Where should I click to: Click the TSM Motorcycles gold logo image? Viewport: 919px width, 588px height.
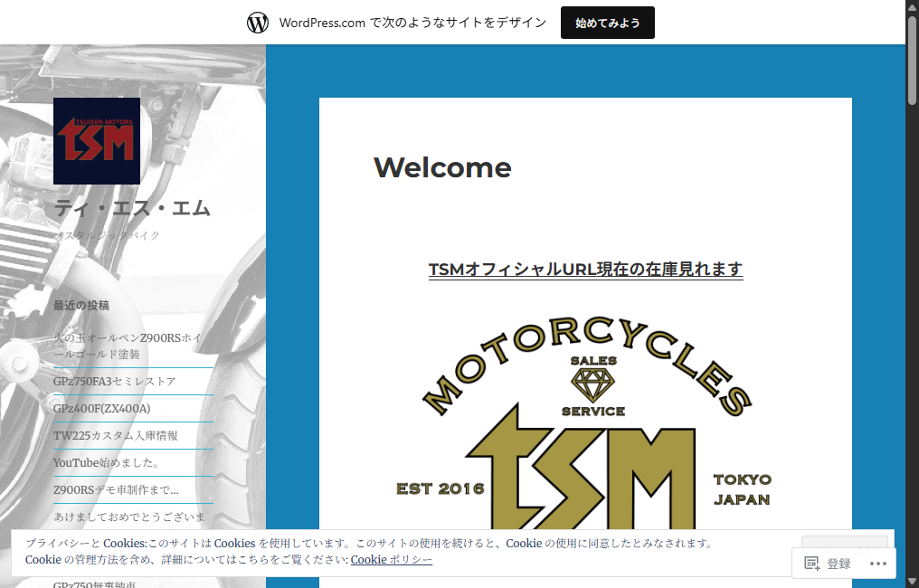[585, 422]
